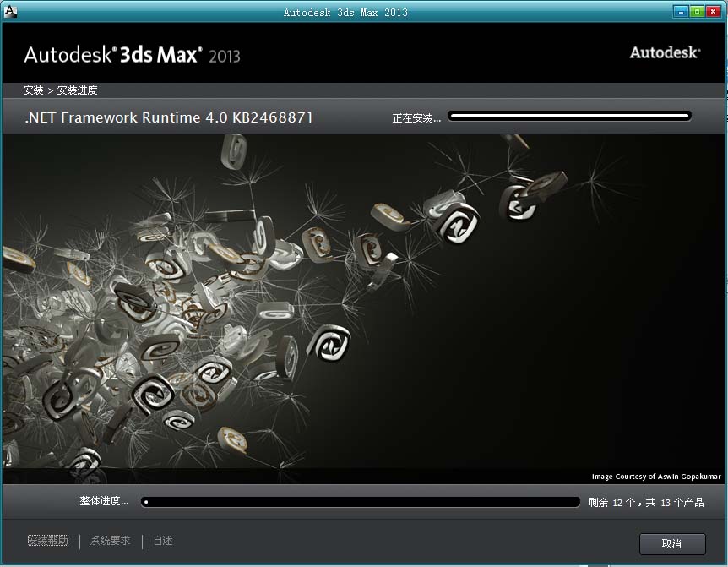The image size is (728, 567).
Task: Open the System Requirements (系统要求) link
Action: click(110, 541)
